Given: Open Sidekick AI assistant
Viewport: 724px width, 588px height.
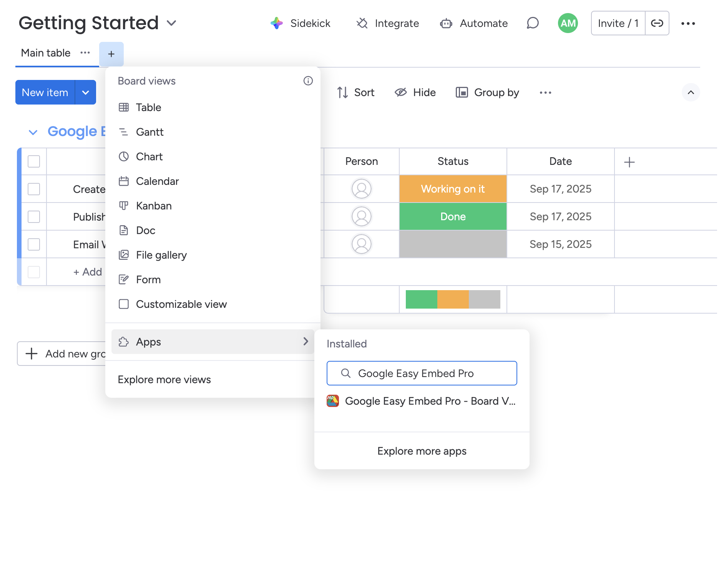Looking at the screenshot, I should (301, 23).
